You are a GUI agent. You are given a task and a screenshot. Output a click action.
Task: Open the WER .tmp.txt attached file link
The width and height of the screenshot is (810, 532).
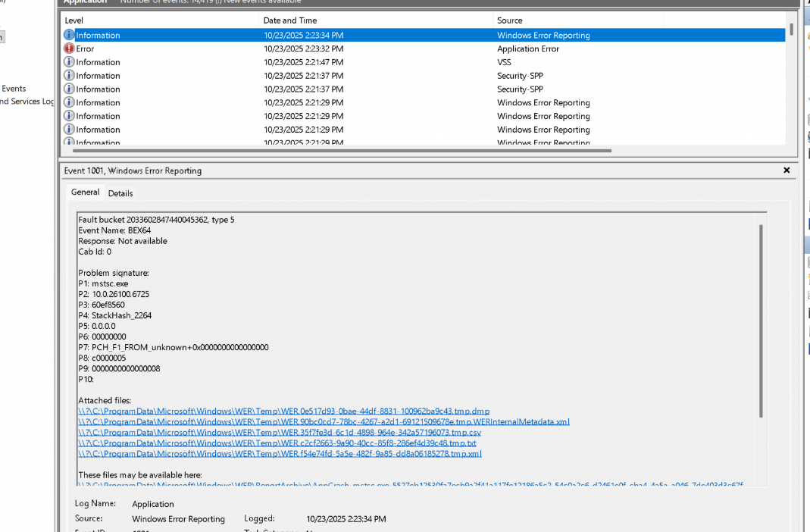(x=277, y=443)
